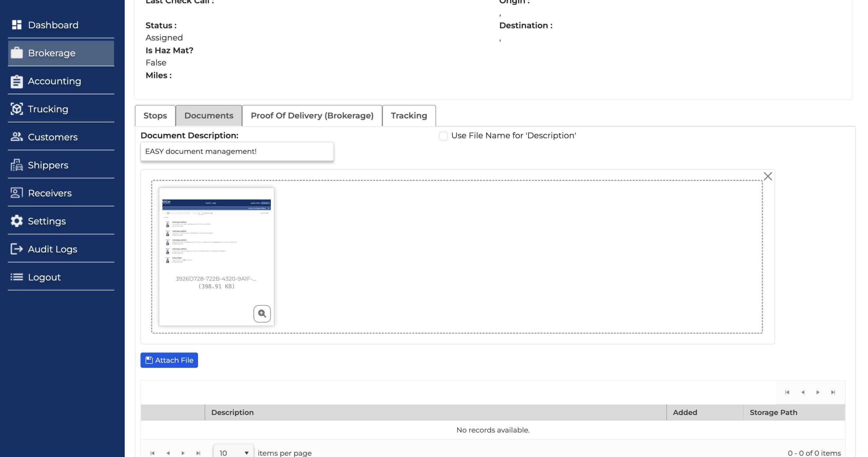This screenshot has height=457, width=868.
Task: Open the items per page dropdown
Action: (233, 453)
